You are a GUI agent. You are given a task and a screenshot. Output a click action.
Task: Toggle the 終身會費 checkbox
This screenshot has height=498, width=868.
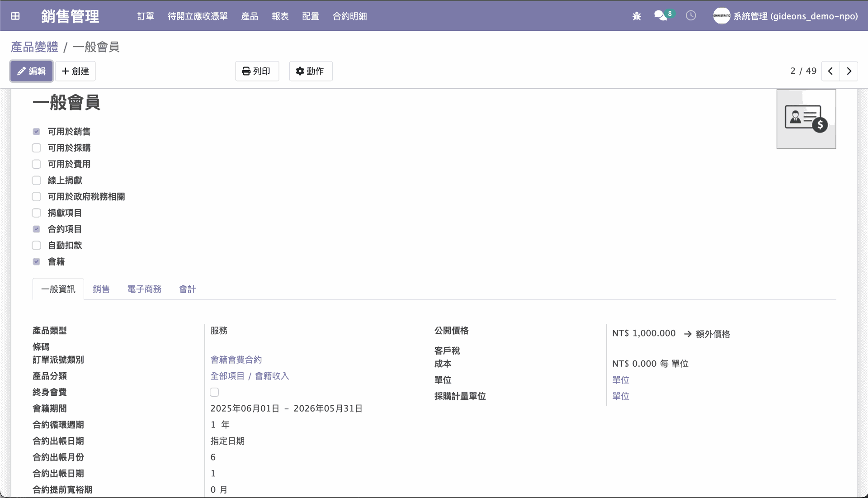click(215, 392)
